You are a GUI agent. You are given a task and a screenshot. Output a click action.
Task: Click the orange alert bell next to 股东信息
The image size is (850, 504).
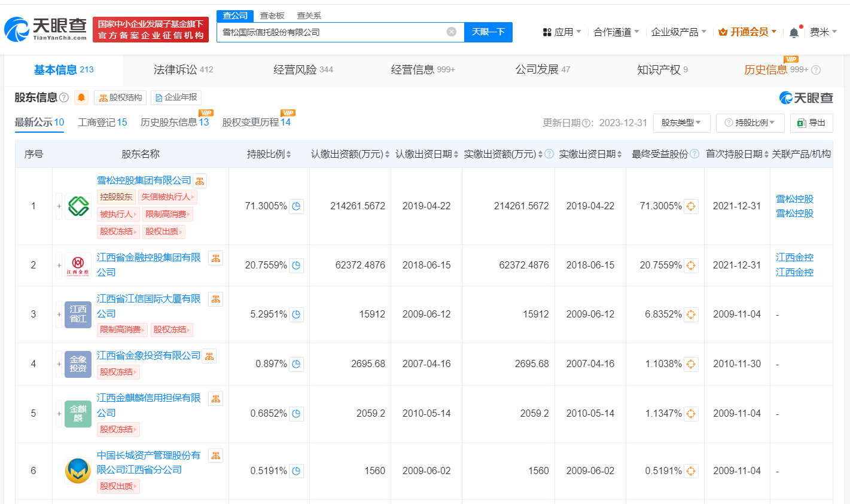click(81, 97)
